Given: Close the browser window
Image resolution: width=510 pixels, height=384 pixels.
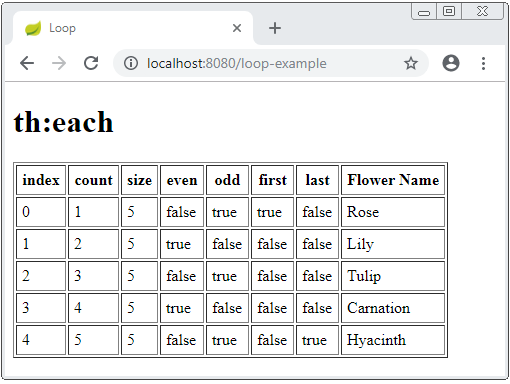Looking at the screenshot, I should 482,12.
